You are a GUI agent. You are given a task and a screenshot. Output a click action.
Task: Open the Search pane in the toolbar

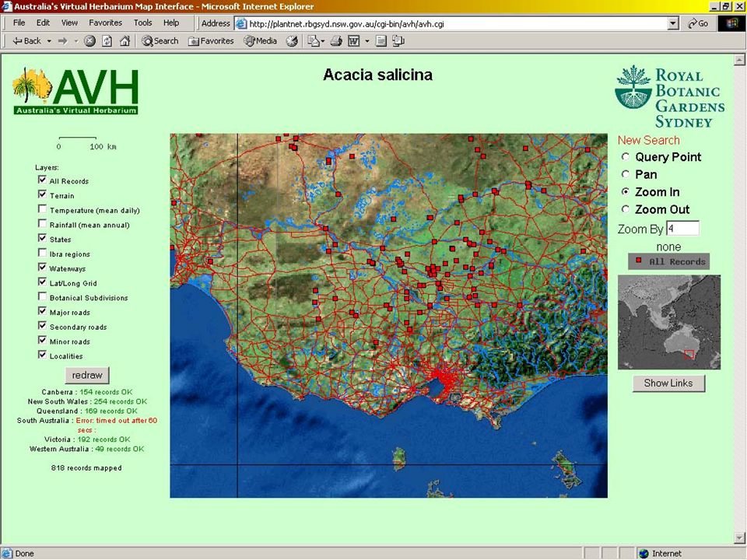[160, 41]
